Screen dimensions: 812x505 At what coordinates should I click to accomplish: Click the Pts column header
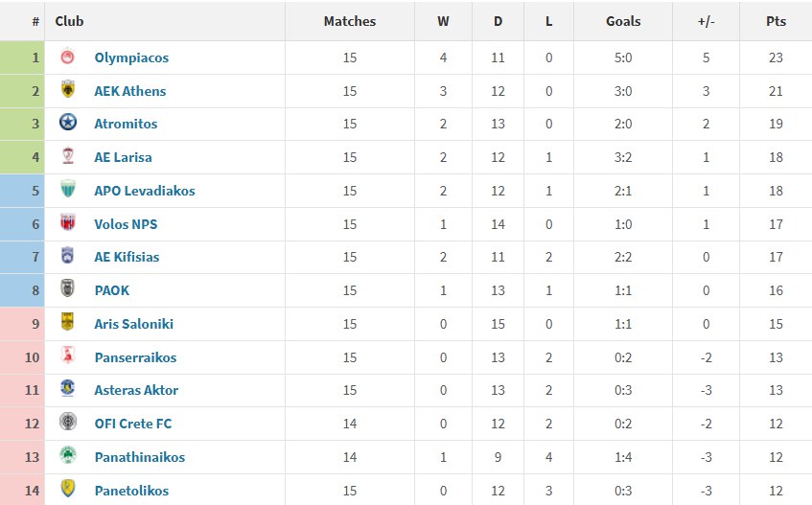coord(776,21)
